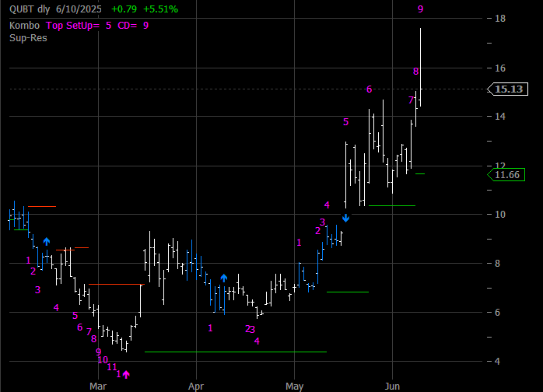Click the countdown 9 above the latest bar
Image resolution: width=543 pixels, height=392 pixels.
[x=420, y=9]
